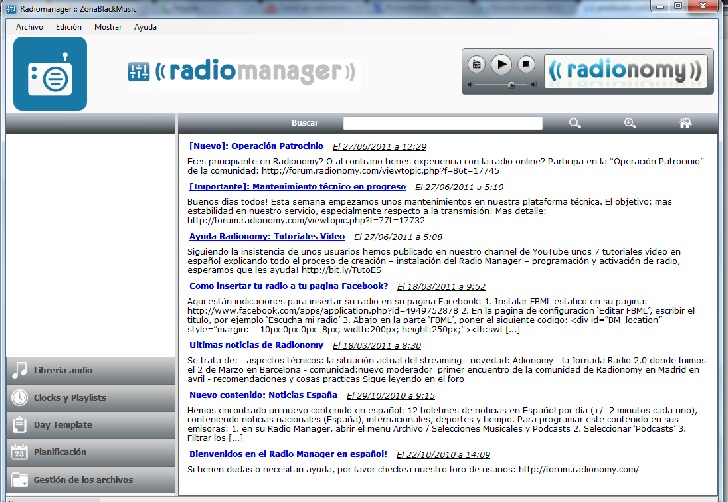Viewport: 728px width, 502px height.
Task: Open the Mantenimiento técnico en progreso link
Action: pos(298,187)
